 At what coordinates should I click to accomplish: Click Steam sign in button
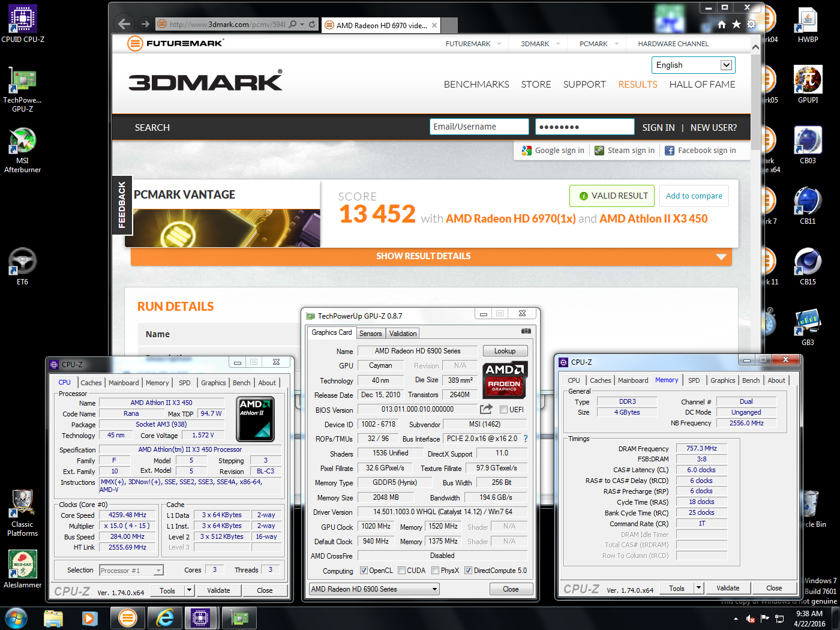[x=625, y=151]
